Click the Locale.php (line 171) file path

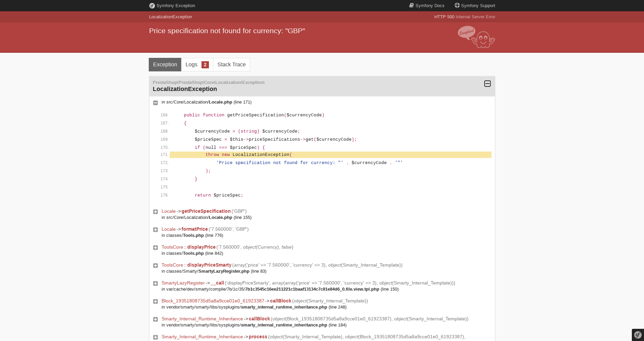coord(207,102)
